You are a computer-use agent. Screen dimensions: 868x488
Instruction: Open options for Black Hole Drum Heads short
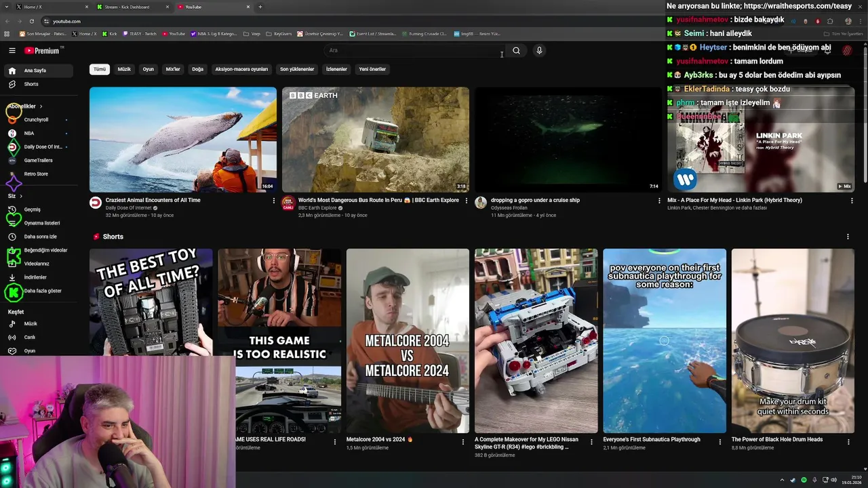pos(848,442)
